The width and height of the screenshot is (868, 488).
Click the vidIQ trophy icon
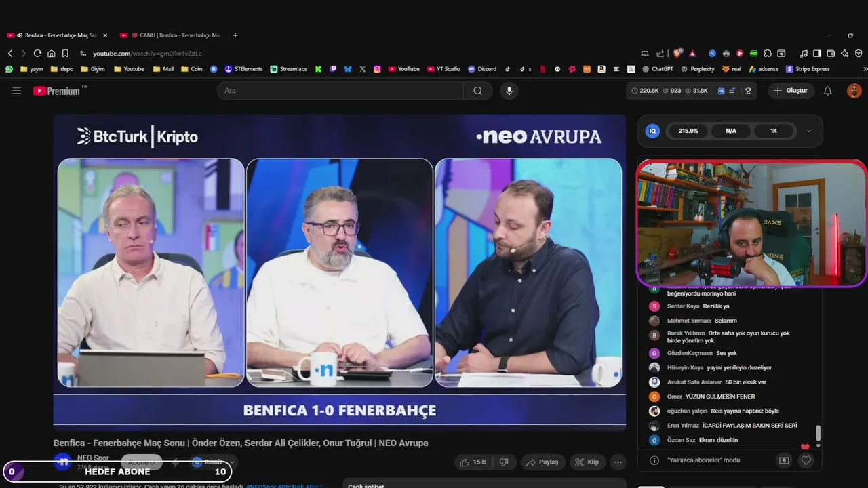pos(748,91)
